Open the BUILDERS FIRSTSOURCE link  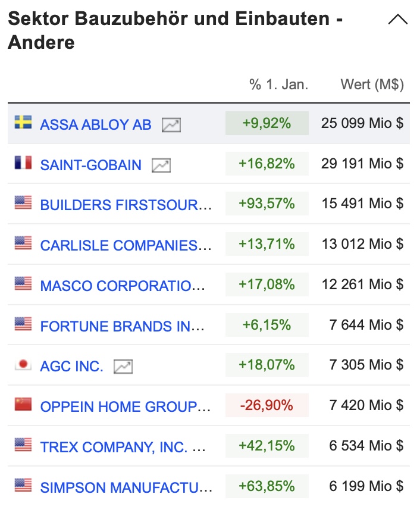126,205
